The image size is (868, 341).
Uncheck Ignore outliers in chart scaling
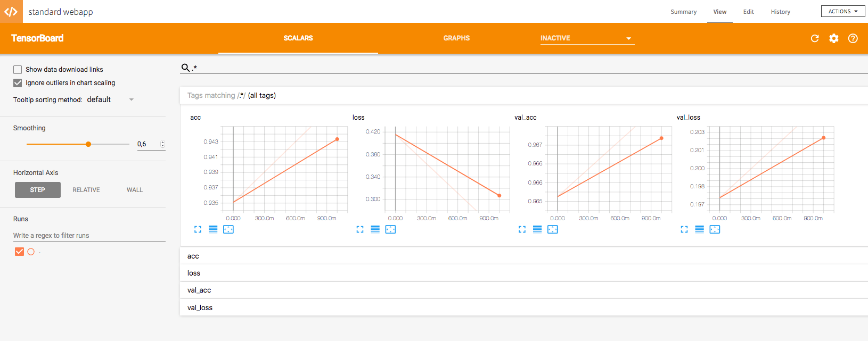point(18,83)
